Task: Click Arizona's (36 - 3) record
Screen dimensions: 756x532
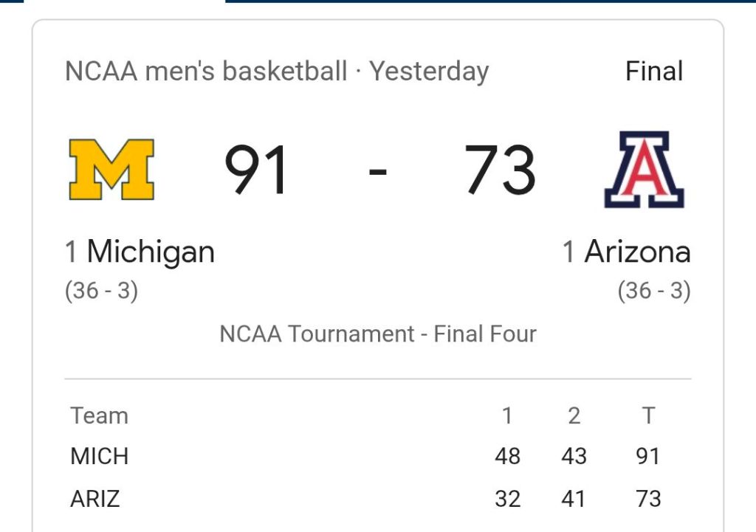Action: 654,291
